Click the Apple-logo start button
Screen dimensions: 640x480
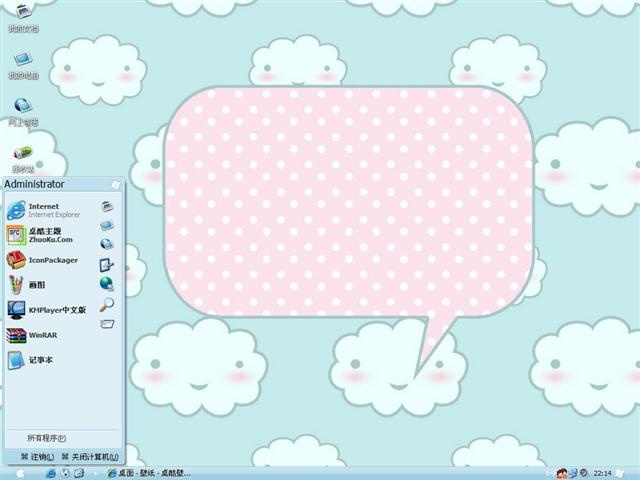click(20, 473)
